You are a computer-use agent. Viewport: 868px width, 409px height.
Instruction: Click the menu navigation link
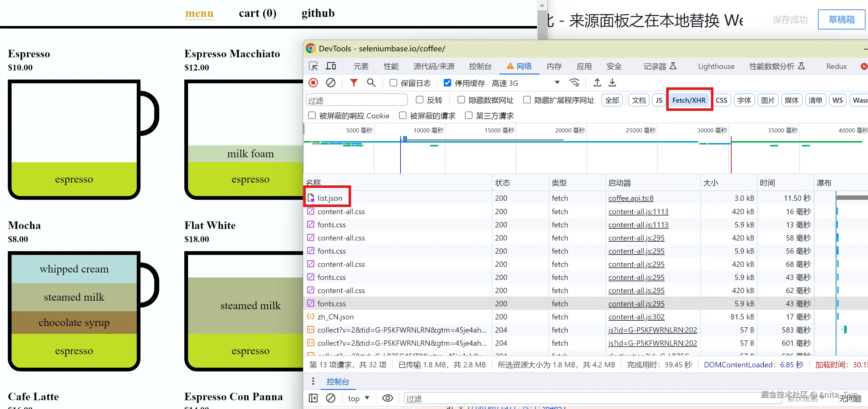pos(199,13)
